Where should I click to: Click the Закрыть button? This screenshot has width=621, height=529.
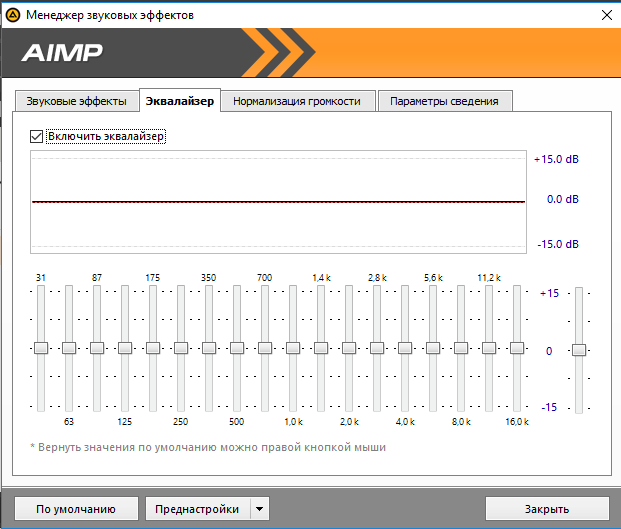click(547, 509)
